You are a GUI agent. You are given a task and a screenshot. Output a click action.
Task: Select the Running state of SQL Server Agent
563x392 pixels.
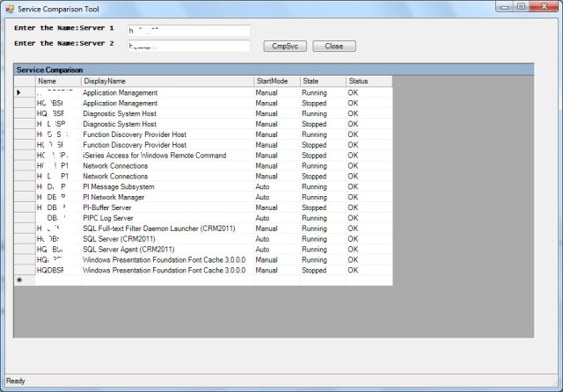[x=323, y=249]
